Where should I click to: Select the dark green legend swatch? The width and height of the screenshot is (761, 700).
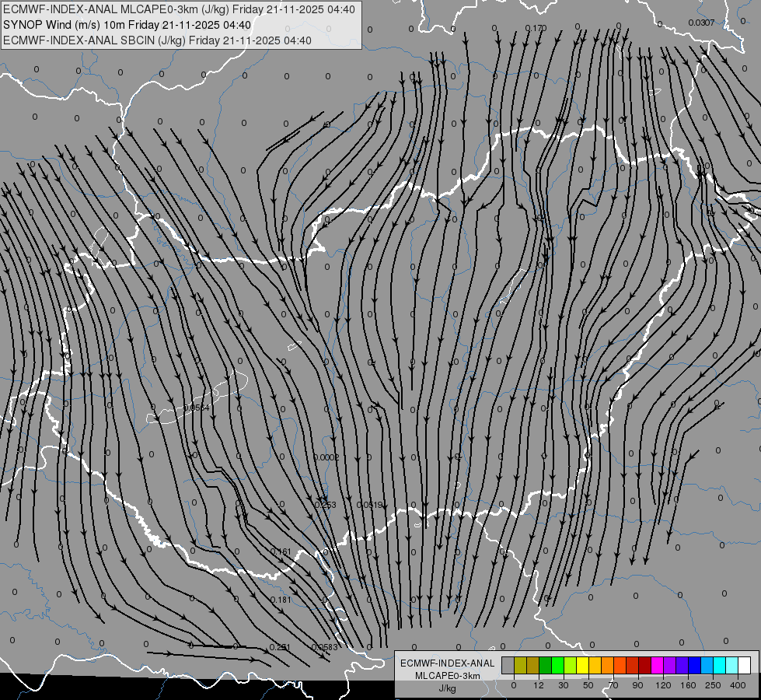pos(546,665)
